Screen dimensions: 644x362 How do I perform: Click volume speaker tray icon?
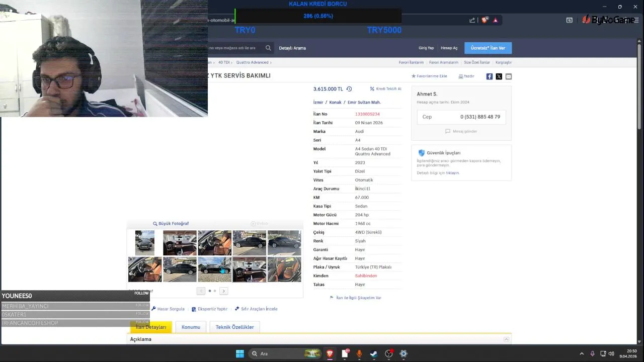pyautogui.click(x=612, y=353)
